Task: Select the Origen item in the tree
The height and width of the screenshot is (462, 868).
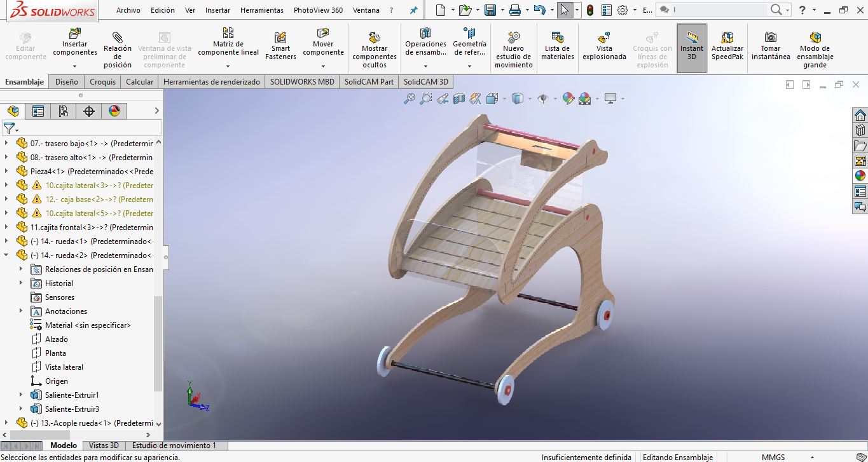Action: pyautogui.click(x=57, y=381)
